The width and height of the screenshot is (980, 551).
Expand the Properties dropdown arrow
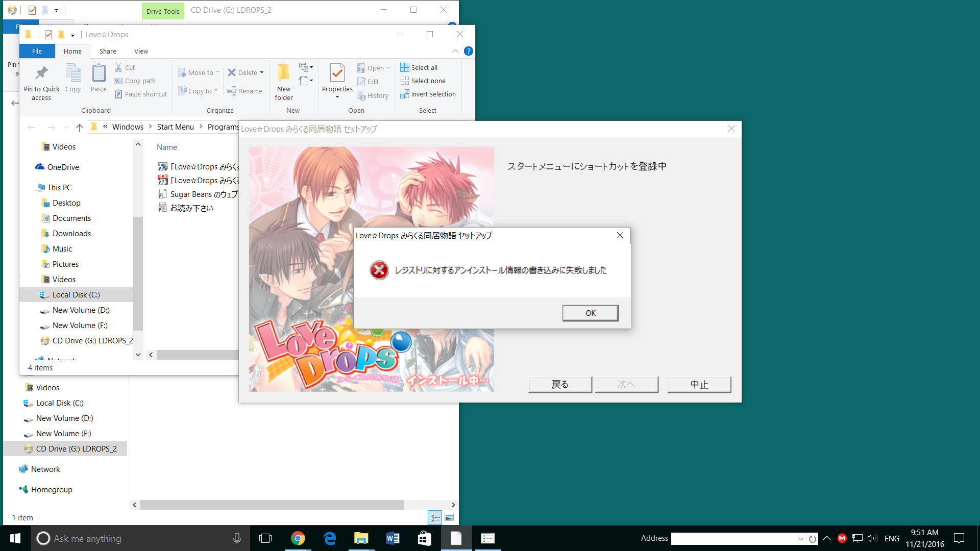click(x=337, y=97)
